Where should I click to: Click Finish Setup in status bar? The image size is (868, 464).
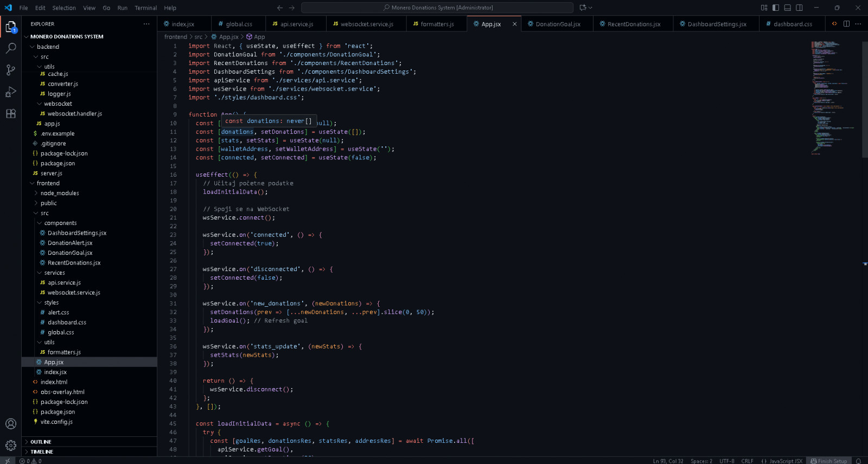(x=828, y=461)
